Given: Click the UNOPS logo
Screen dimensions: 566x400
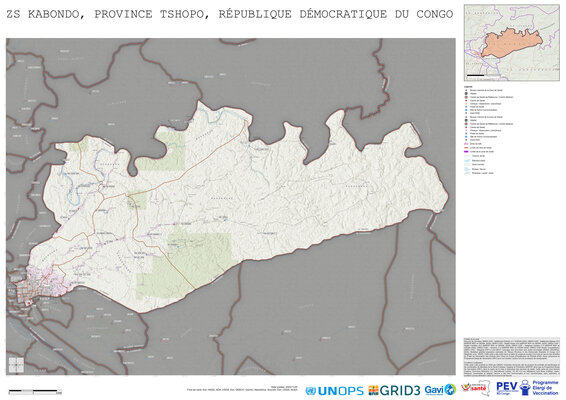Looking at the screenshot, I should point(334,391).
